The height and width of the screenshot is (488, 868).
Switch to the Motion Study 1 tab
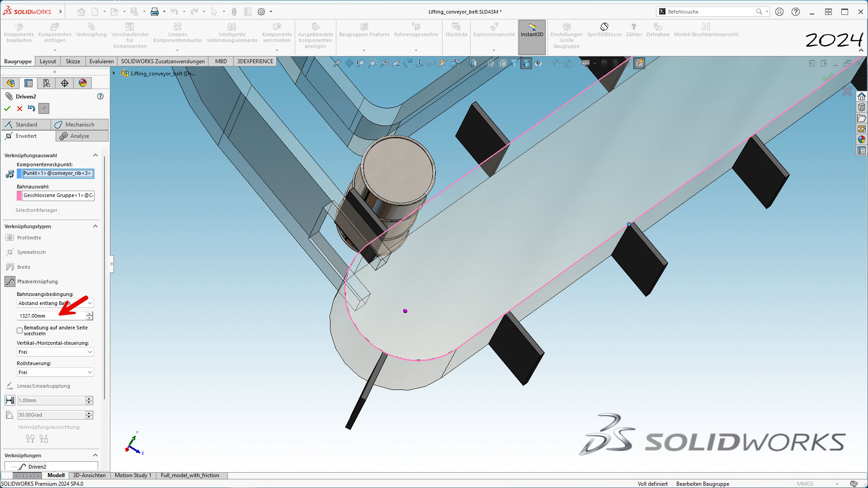click(x=133, y=475)
